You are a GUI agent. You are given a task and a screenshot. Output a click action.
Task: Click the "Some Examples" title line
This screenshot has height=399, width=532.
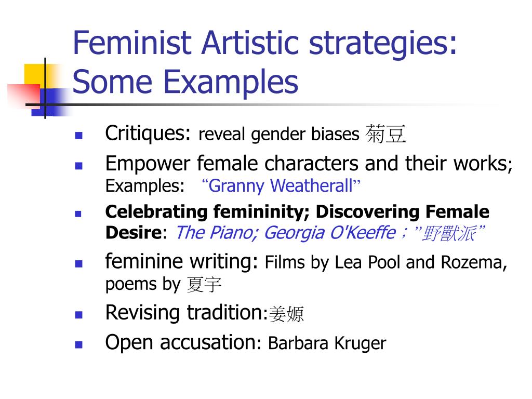185,82
